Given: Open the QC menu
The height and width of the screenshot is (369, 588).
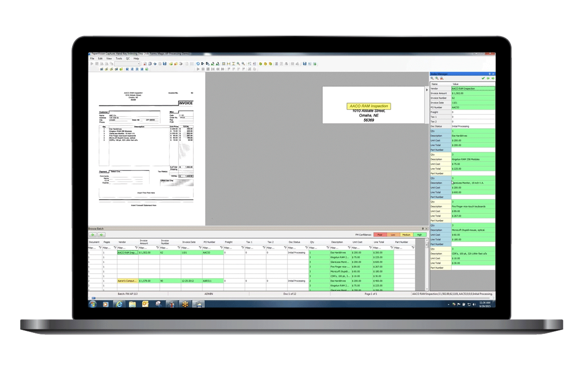Looking at the screenshot, I should [x=128, y=58].
